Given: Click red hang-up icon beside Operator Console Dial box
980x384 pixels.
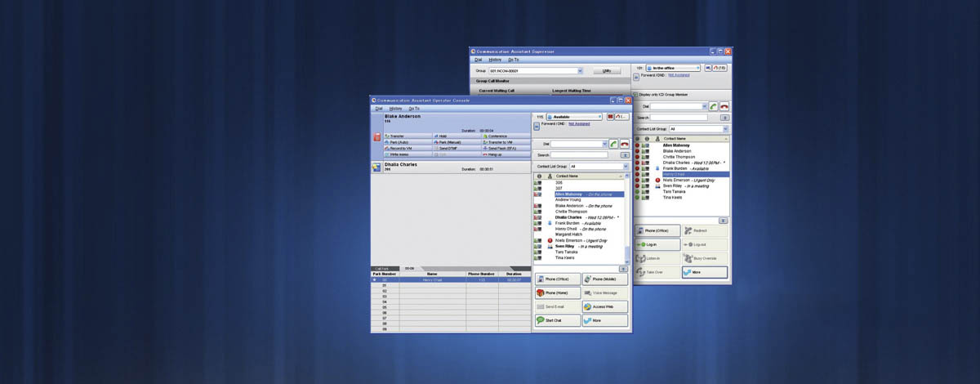Looking at the screenshot, I should coord(626,144).
